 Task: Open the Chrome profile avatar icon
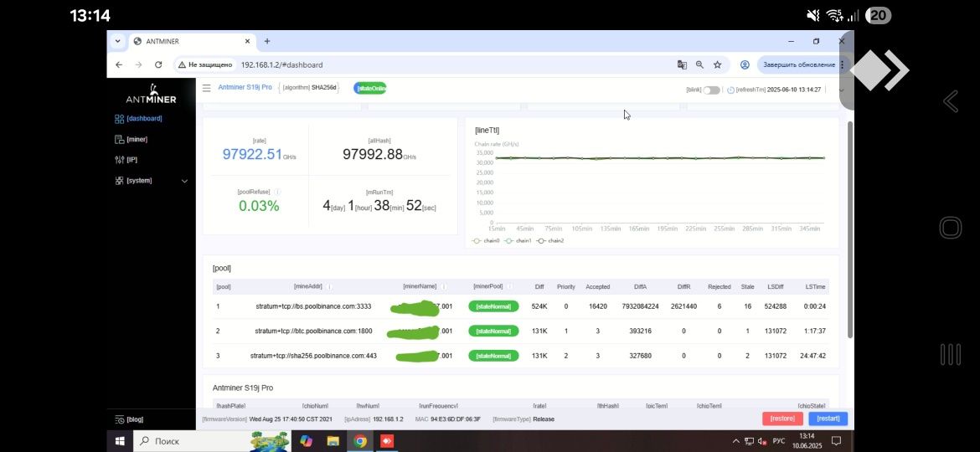pos(745,65)
